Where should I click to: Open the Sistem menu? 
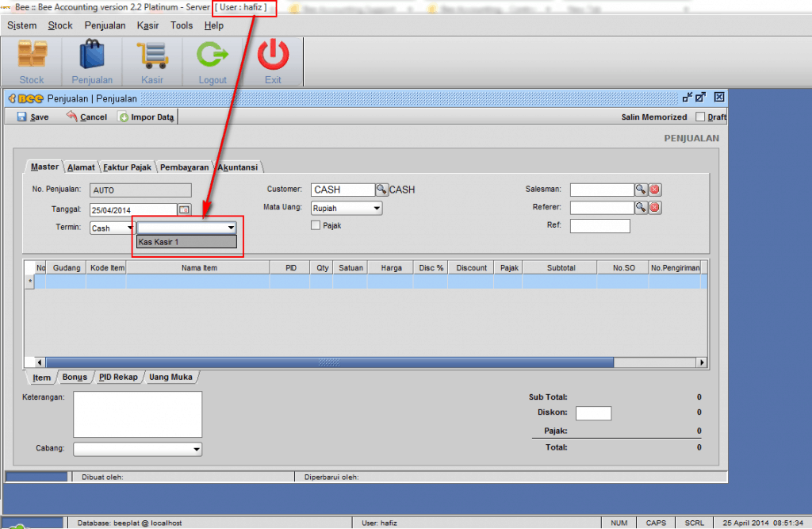[21, 25]
